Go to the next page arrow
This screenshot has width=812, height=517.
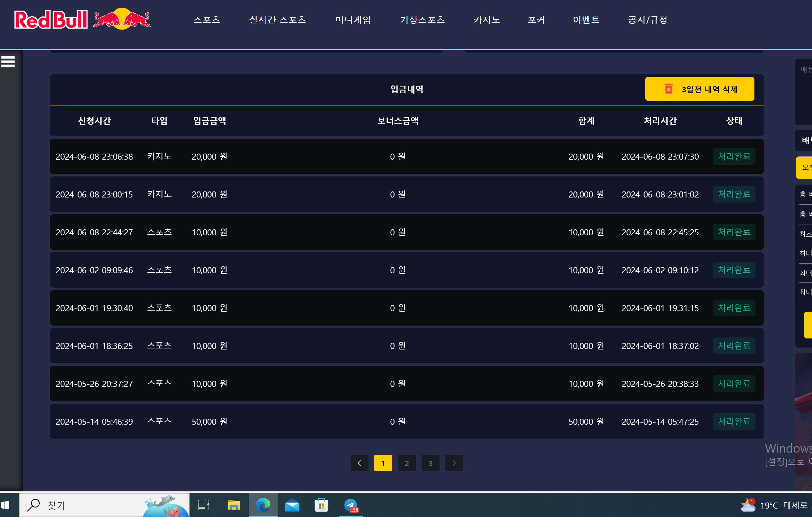click(x=454, y=463)
